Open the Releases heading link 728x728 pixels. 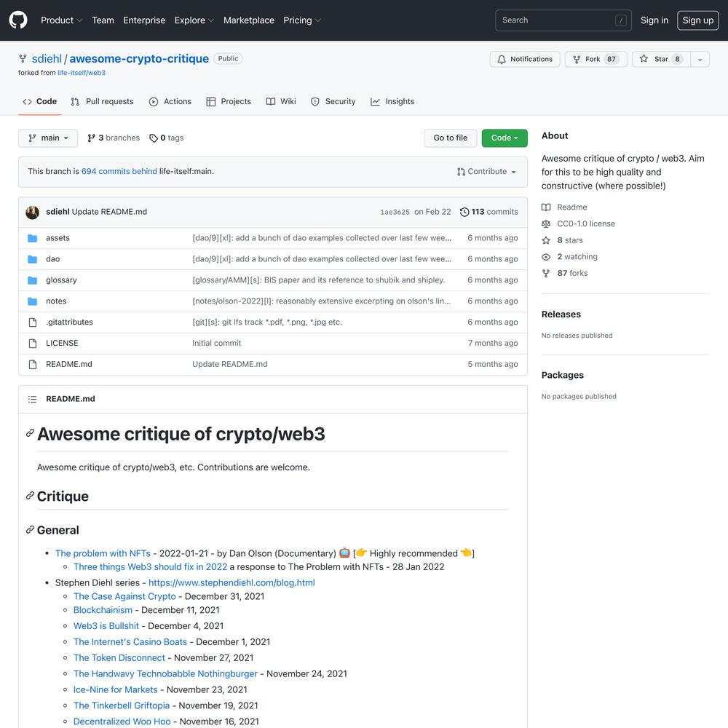[x=561, y=314]
